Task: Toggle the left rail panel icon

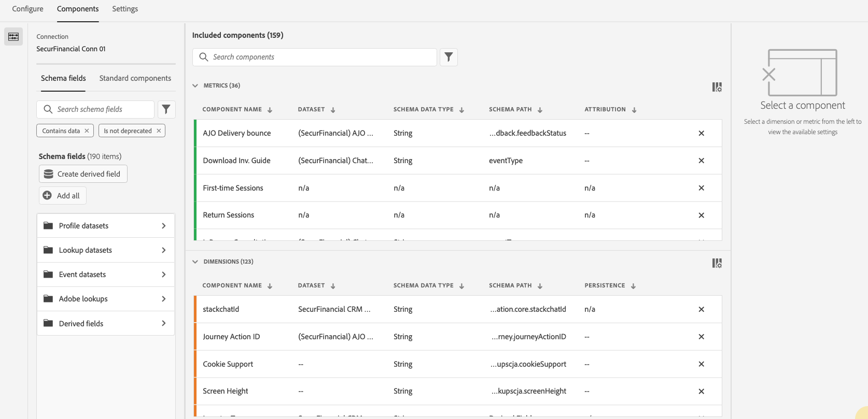Action: pyautogui.click(x=13, y=37)
